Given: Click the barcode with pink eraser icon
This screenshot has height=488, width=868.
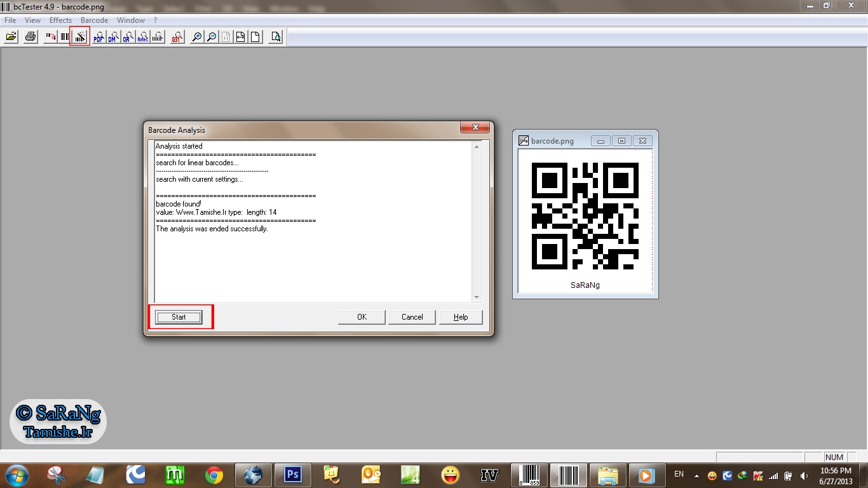Looking at the screenshot, I should tap(51, 37).
